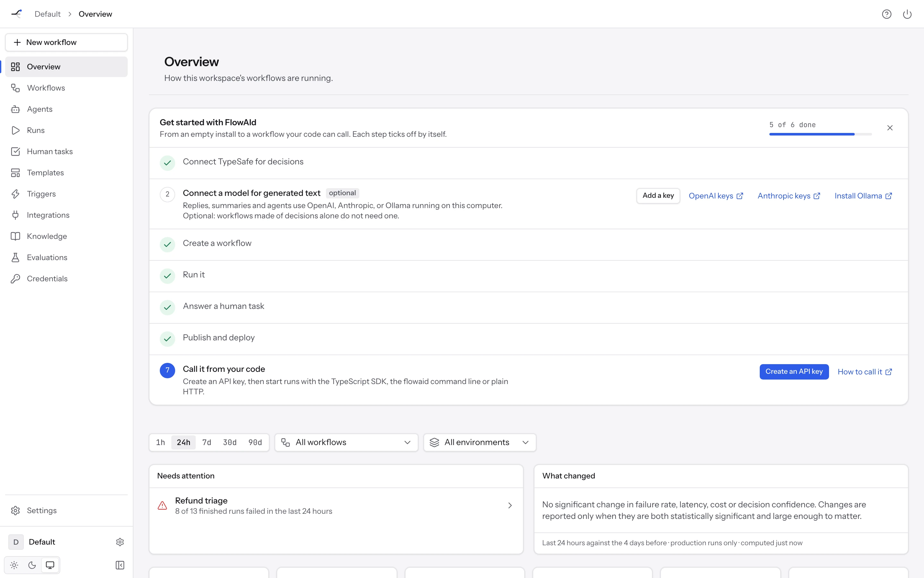Open workspace settings gear beside Default
The width and height of the screenshot is (924, 578).
coord(120,542)
